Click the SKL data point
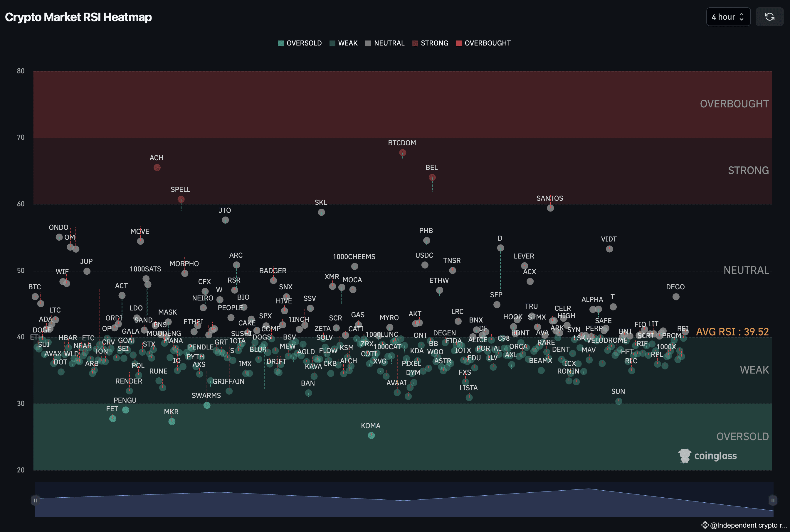 (x=321, y=212)
